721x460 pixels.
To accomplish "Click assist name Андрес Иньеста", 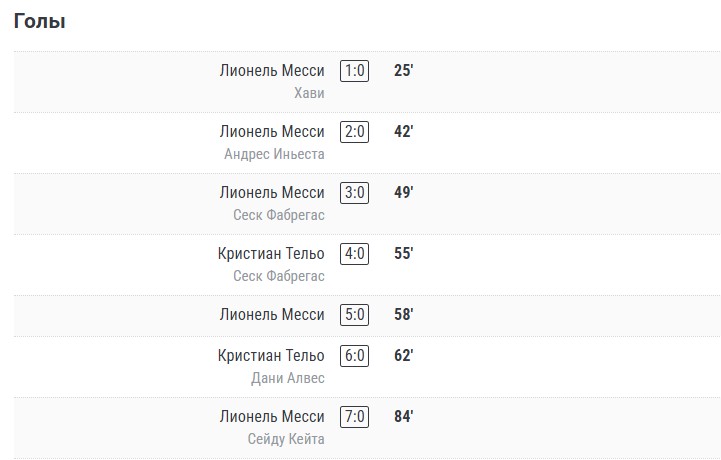I will coord(274,154).
